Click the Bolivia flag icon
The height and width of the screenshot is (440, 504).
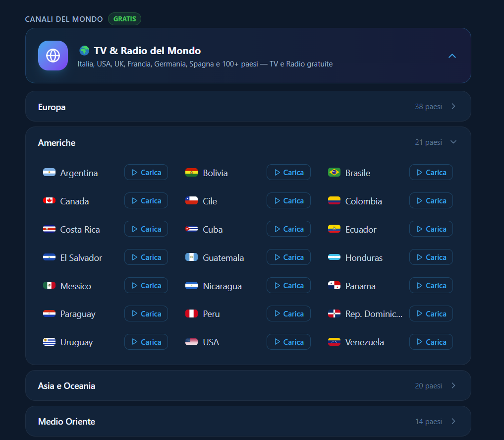click(x=192, y=173)
